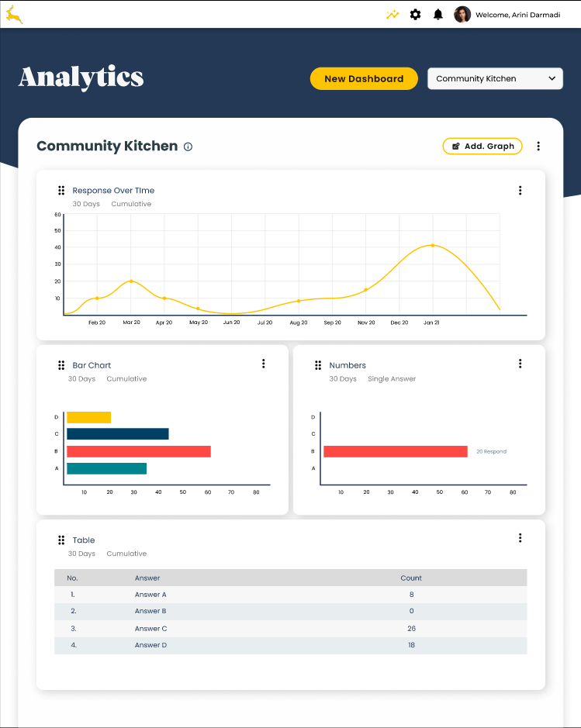Screen dimensions: 581x728
Task: Open the Numbers card options menu
Action: click(x=520, y=364)
